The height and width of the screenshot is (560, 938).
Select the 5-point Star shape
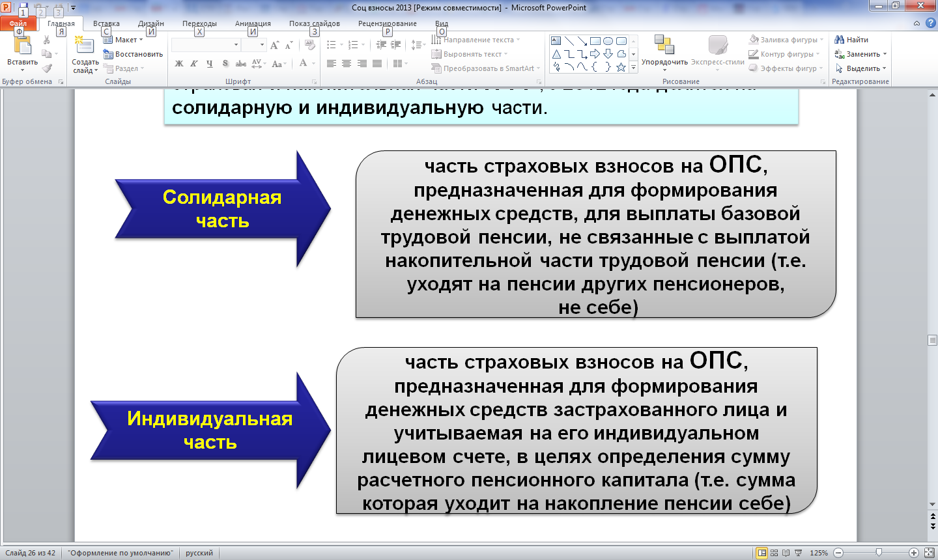pyautogui.click(x=621, y=67)
